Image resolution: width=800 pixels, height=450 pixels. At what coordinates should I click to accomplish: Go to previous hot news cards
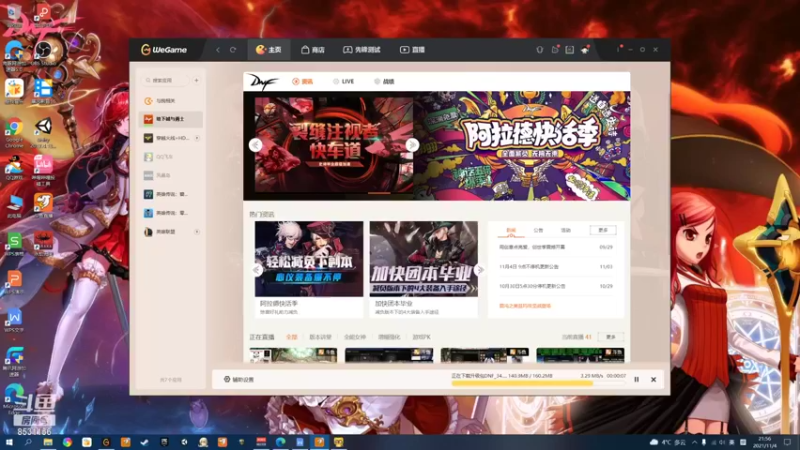click(257, 269)
